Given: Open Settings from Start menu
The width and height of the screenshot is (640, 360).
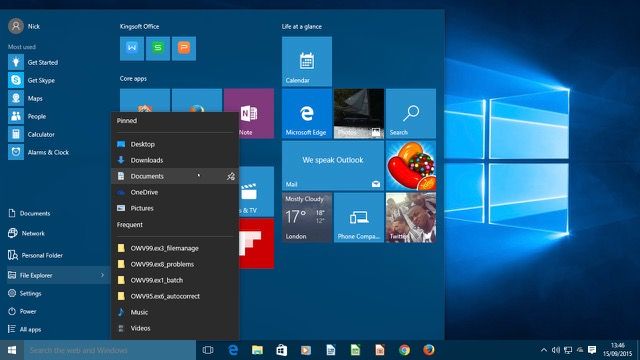Looking at the screenshot, I should tap(25, 293).
